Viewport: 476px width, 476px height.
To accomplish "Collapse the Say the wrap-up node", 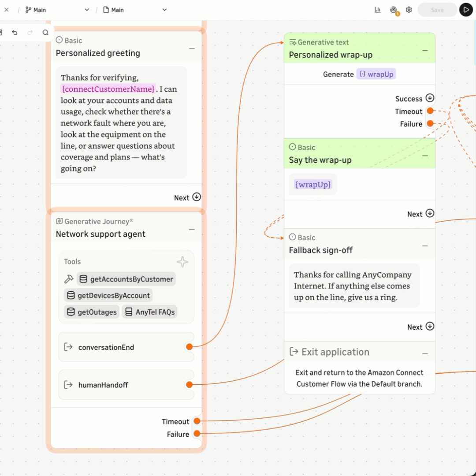I will (x=425, y=156).
